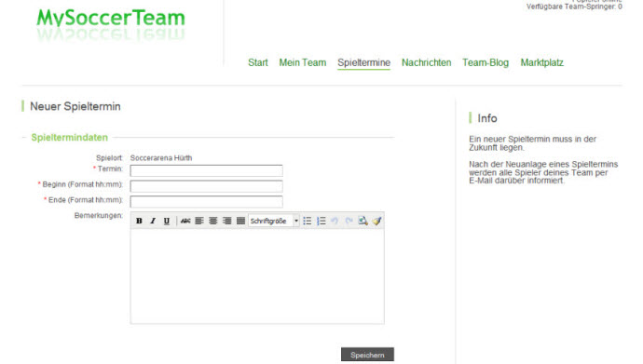The width and height of the screenshot is (643, 364).
Task: Toggle bold formatting in Bemerkungen editor
Action: (x=139, y=221)
